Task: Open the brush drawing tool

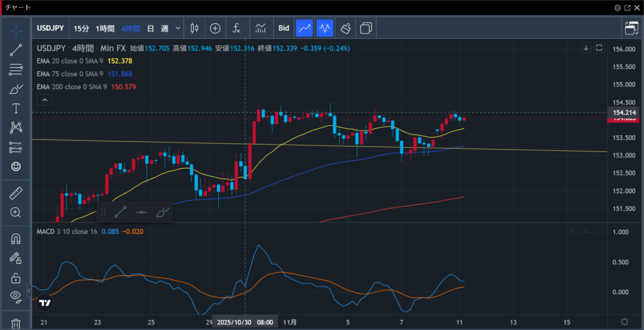Action: pos(16,89)
